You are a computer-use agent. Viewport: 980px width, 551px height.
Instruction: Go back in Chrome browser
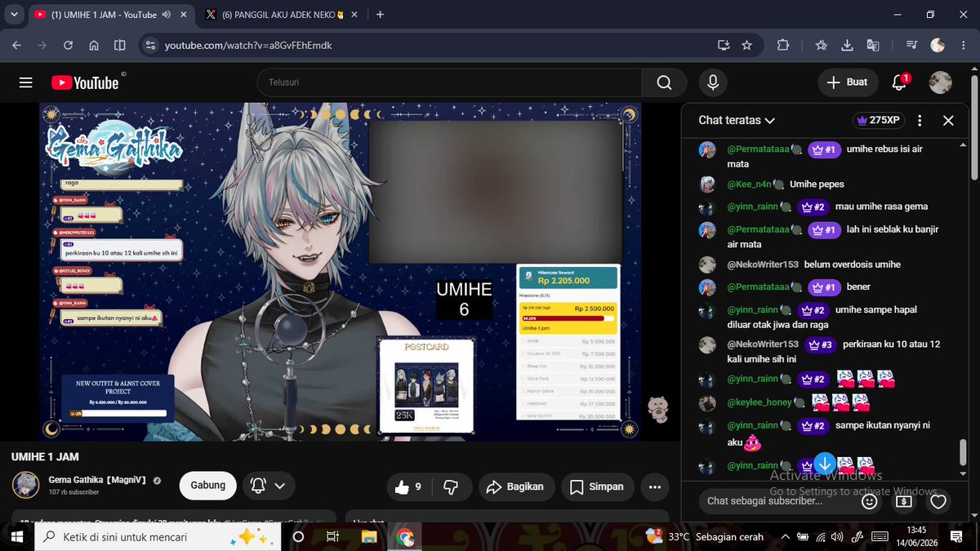click(16, 45)
